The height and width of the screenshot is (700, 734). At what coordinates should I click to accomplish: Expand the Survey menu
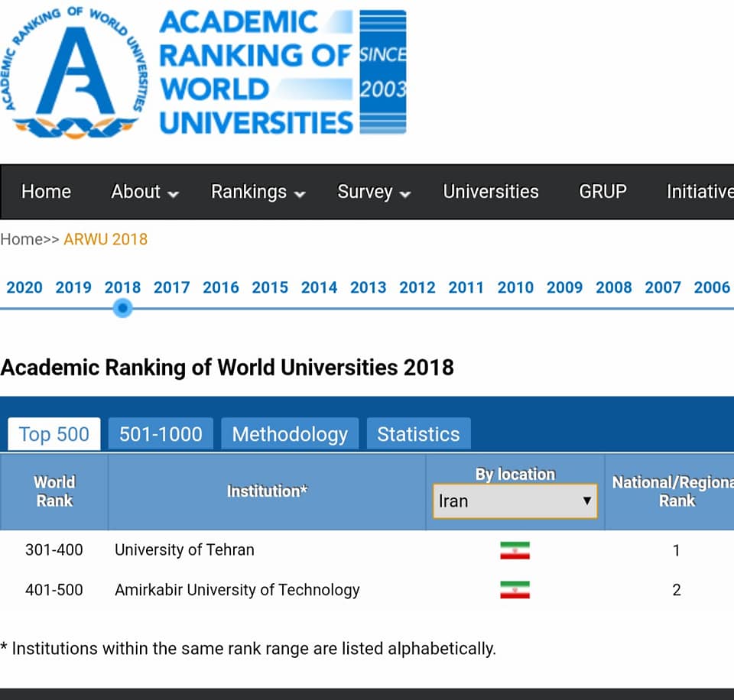point(374,191)
